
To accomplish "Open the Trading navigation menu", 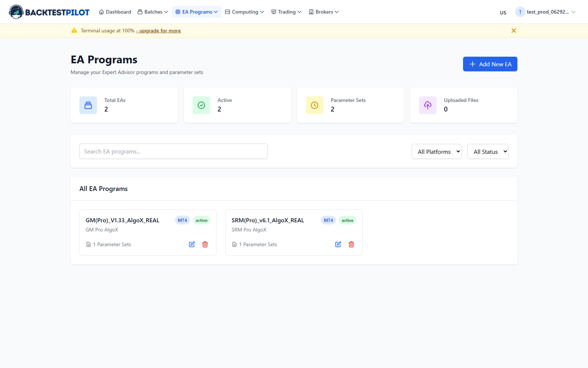I will (286, 12).
